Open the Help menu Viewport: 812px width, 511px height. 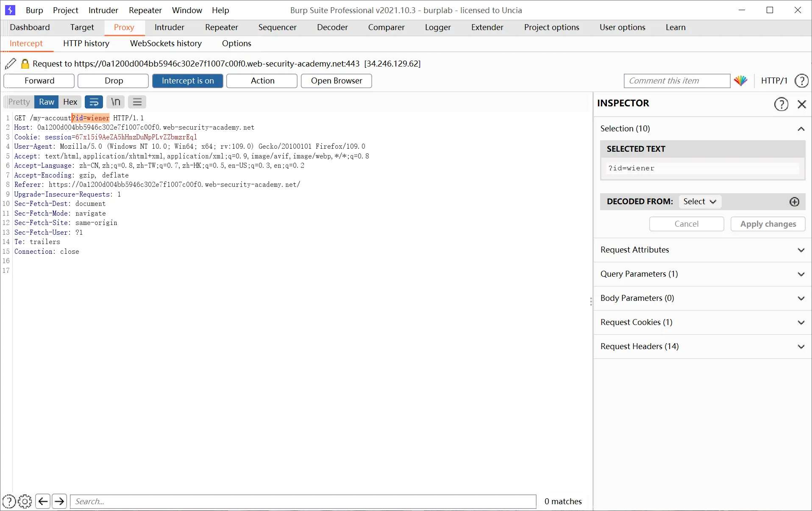coord(220,10)
